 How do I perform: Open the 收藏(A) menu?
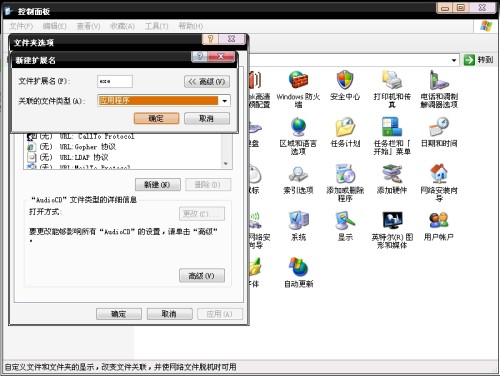[x=122, y=26]
